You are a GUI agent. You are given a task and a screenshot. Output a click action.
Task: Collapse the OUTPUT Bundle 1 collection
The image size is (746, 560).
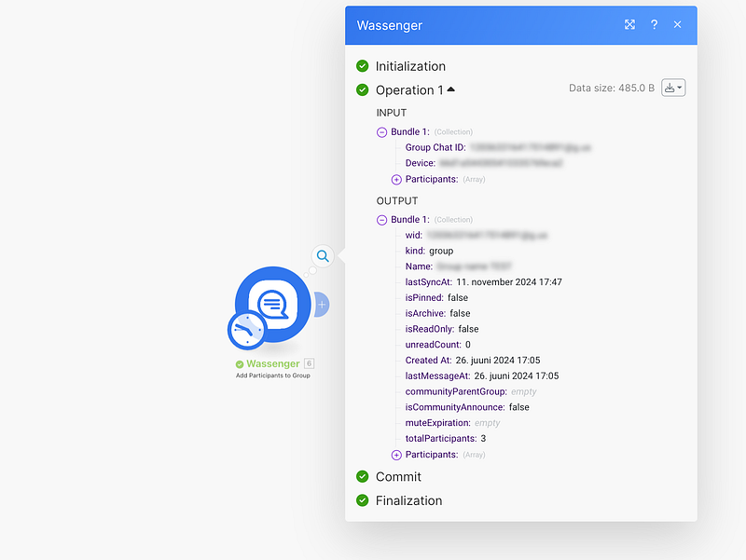(381, 220)
